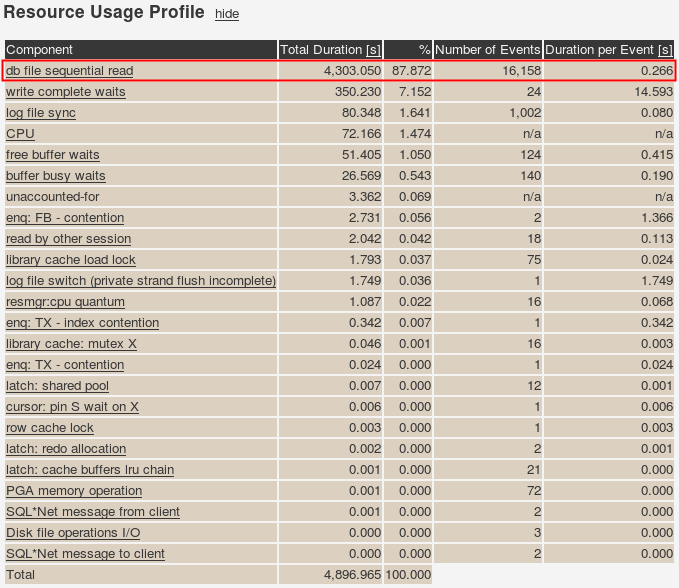679x588 pixels.
Task: Open the row cache lock link
Action: click(50, 428)
